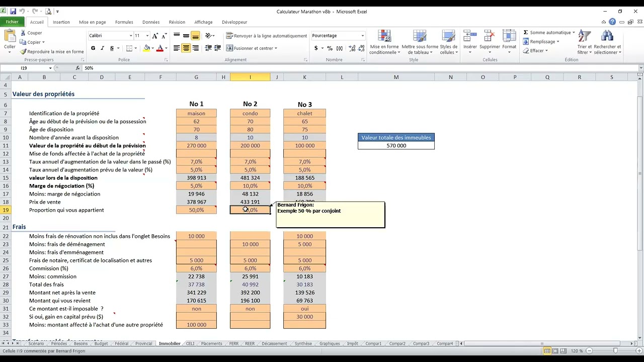This screenshot has width=644, height=362.
Task: Decrease font size with small A icon
Action: pos(164,36)
